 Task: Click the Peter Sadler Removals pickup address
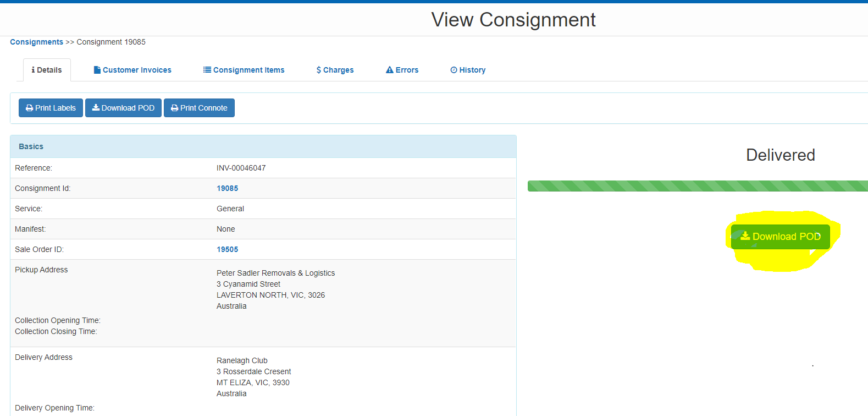pyautogui.click(x=275, y=273)
